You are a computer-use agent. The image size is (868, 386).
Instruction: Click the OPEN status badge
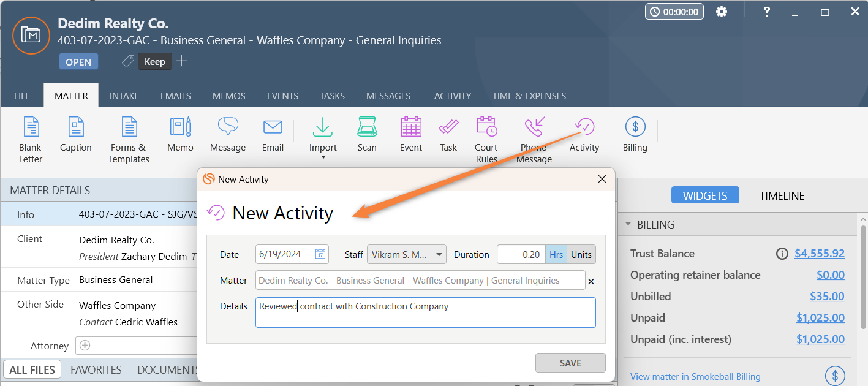78,61
